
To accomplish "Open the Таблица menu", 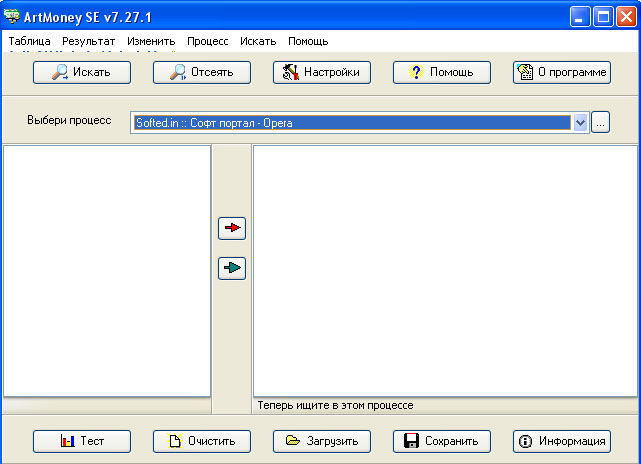I will tap(29, 41).
